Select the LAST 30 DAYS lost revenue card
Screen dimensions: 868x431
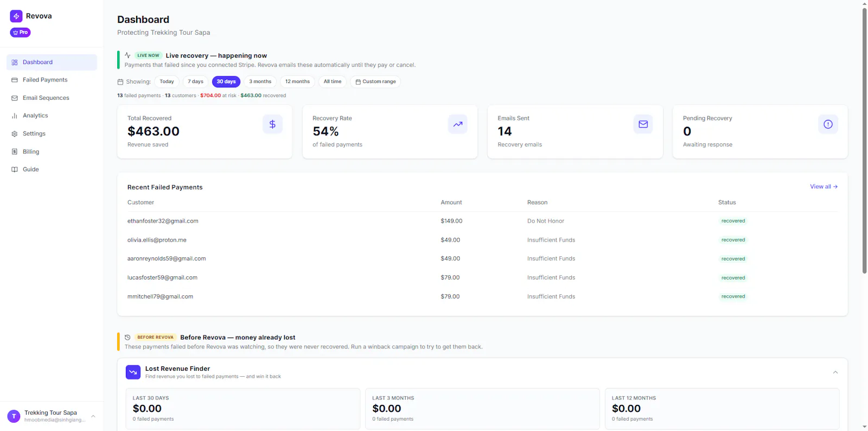tap(243, 409)
